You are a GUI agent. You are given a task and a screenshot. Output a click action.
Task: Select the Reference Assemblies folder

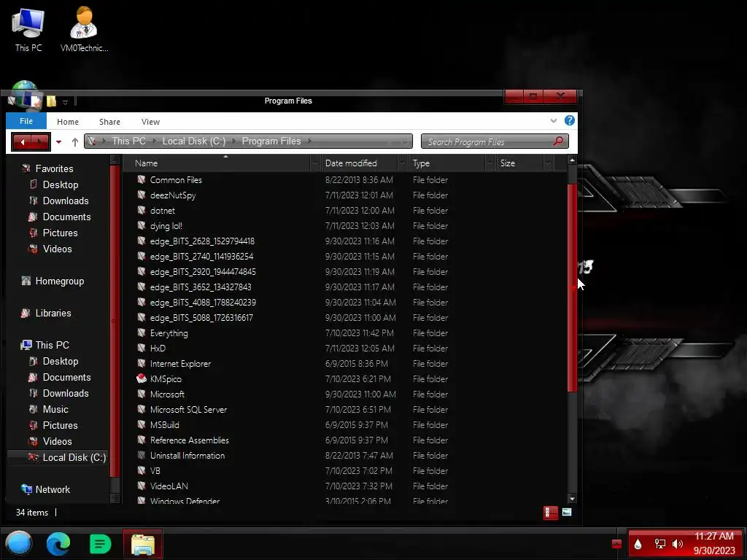[189, 440]
